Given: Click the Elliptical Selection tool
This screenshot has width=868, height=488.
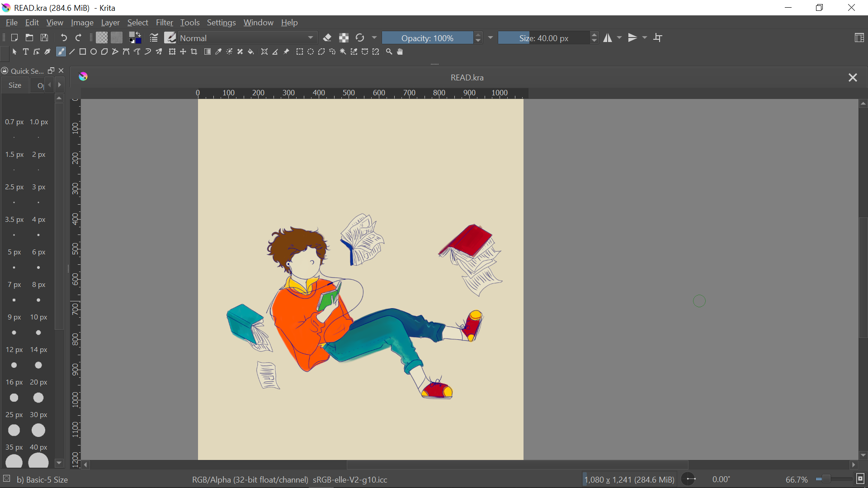Looking at the screenshot, I should coord(311,52).
